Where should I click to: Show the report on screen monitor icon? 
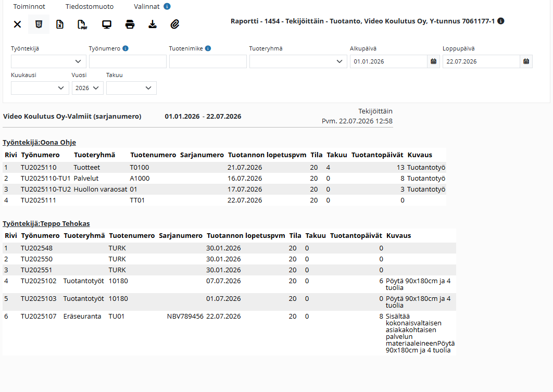click(107, 24)
